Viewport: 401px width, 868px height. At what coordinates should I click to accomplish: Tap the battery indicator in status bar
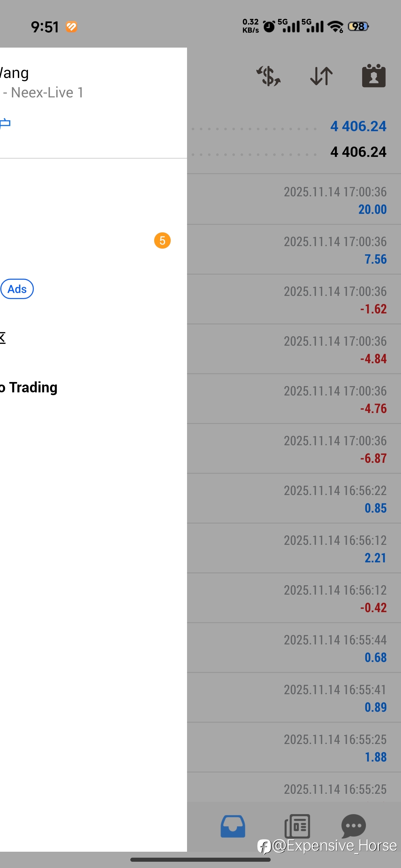pos(358,26)
